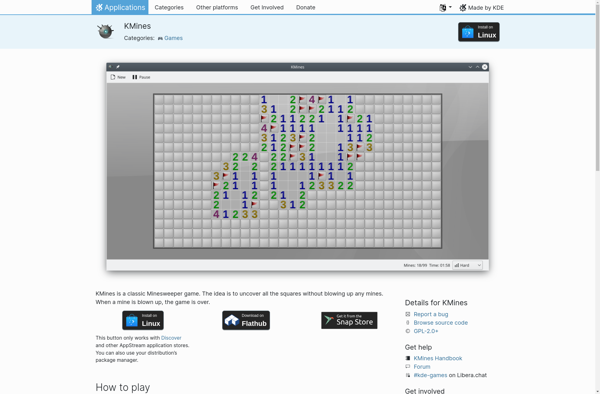
Task: Click the close button of KMines screenshot window
Action: 484,67
